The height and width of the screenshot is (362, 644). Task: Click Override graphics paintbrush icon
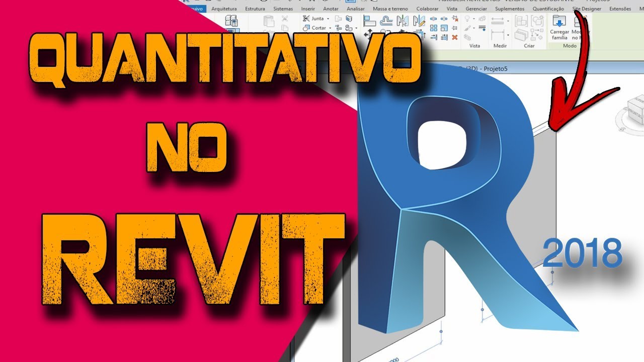point(467,28)
